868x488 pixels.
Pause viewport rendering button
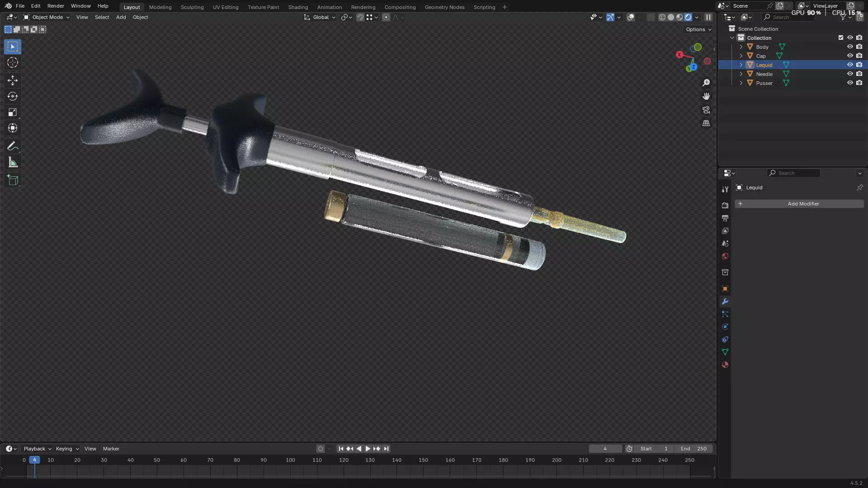[708, 17]
